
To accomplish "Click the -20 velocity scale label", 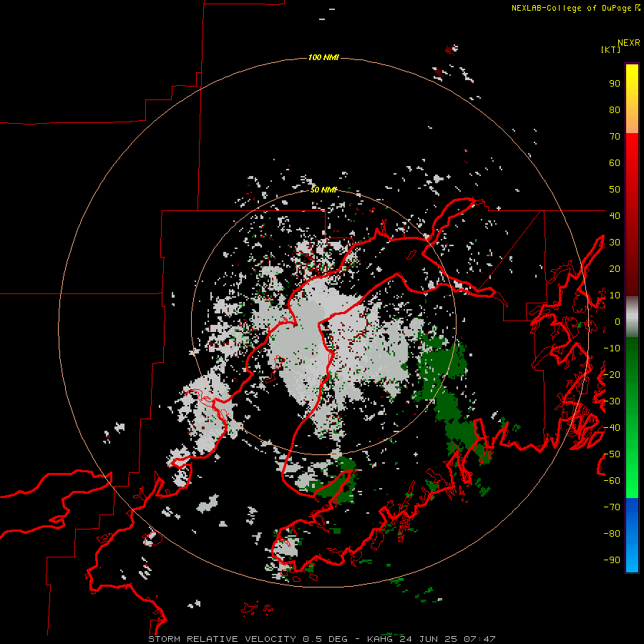I will tap(612, 374).
